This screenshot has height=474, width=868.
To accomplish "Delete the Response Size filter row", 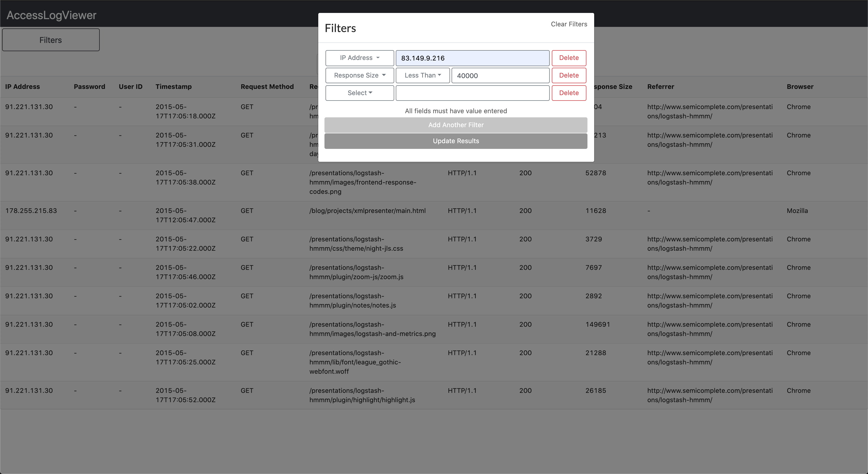I will [568, 75].
